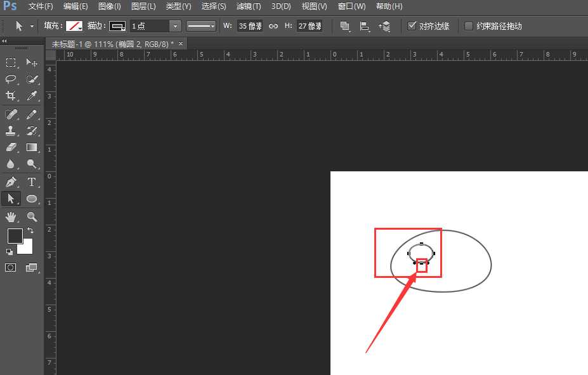
Task: Click the path alignment button
Action: [x=363, y=26]
